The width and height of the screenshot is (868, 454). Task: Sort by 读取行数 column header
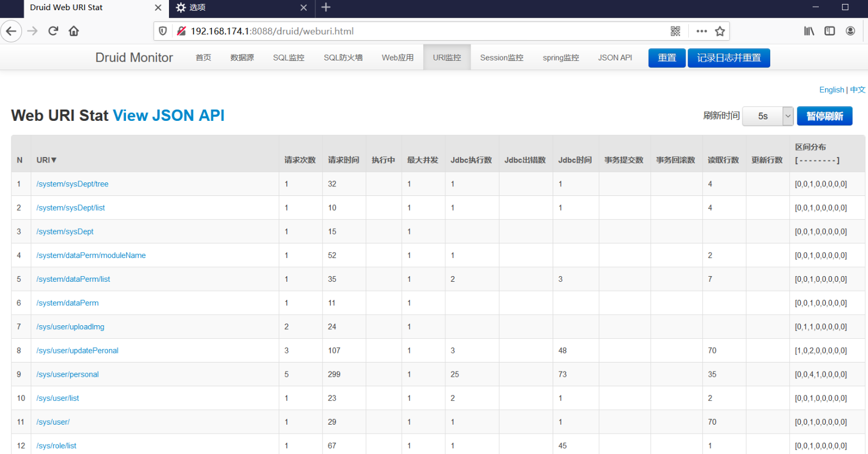tap(723, 160)
